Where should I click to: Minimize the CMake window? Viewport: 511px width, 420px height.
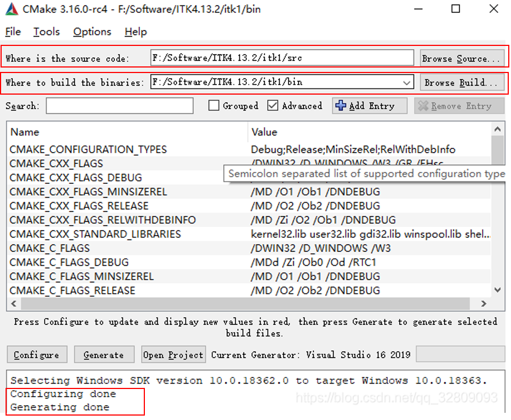tap(419, 9)
